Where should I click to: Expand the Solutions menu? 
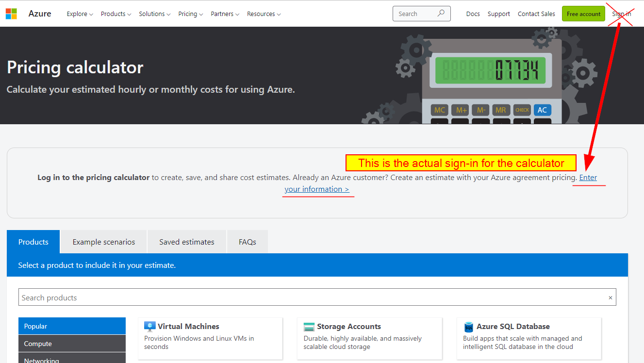[x=155, y=14]
